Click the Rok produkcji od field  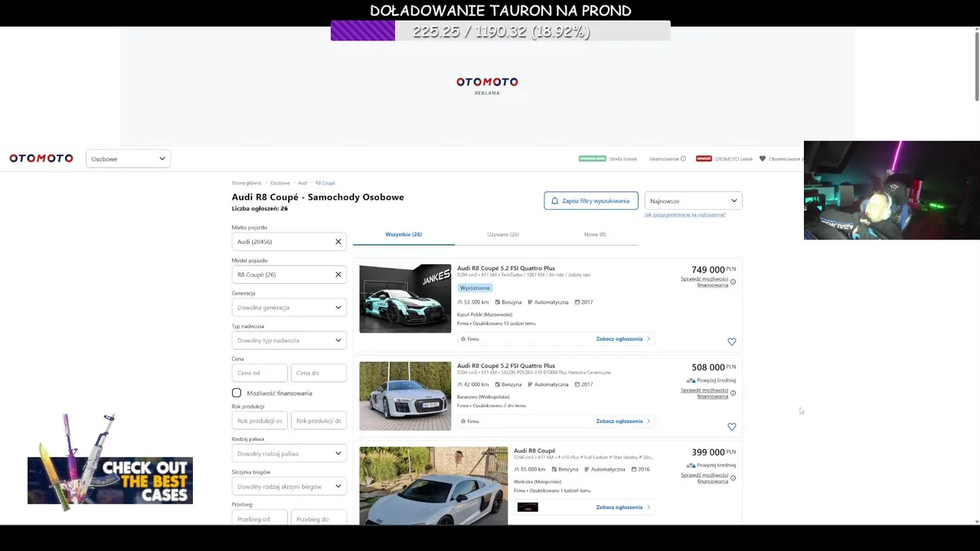click(260, 421)
